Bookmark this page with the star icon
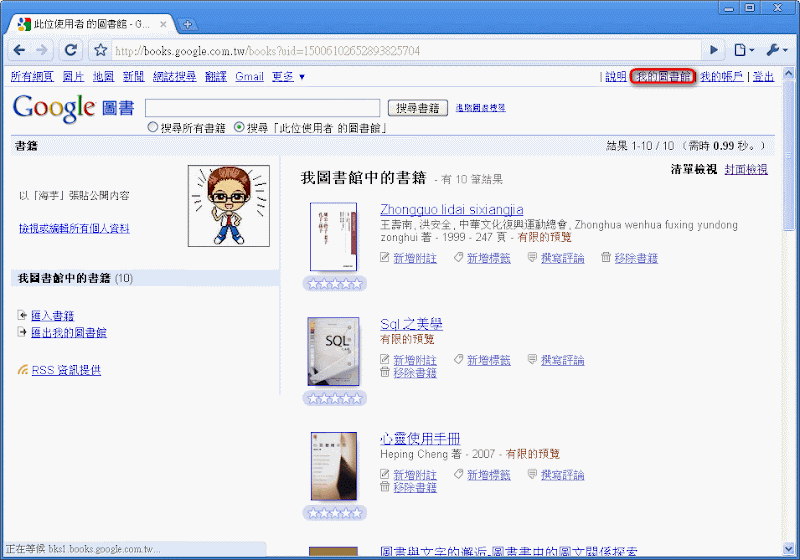 [101, 50]
